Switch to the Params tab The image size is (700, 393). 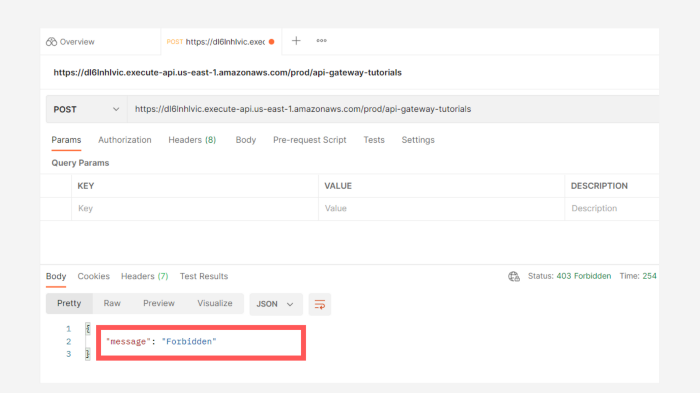coord(66,140)
